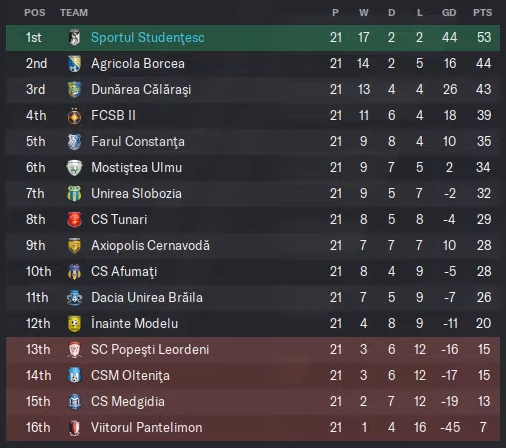Select the CS Tunari red badge
The height and width of the screenshot is (448, 506).
(x=75, y=219)
